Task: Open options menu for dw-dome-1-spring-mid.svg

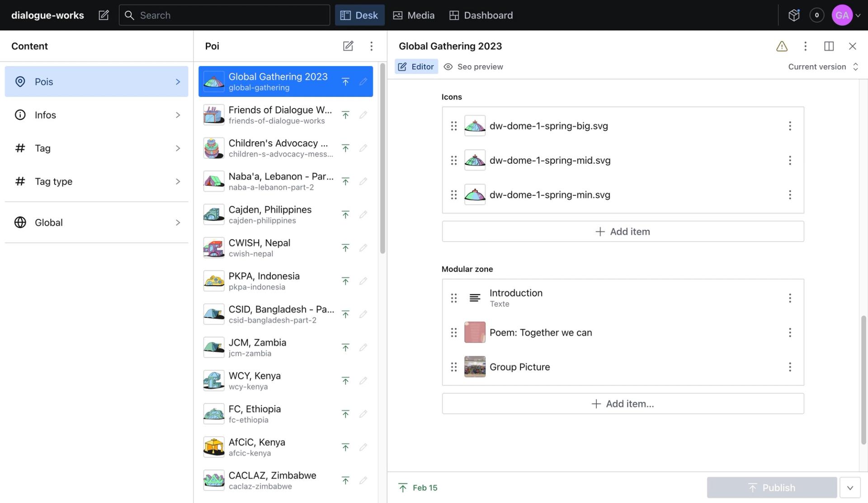Action: tap(790, 161)
